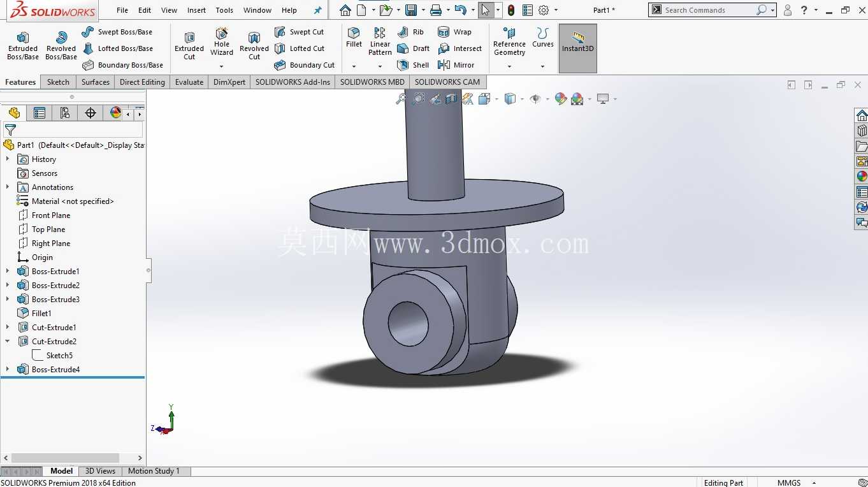Expand the Annotations tree node
Image resolution: width=868 pixels, height=487 pixels.
pyautogui.click(x=8, y=187)
